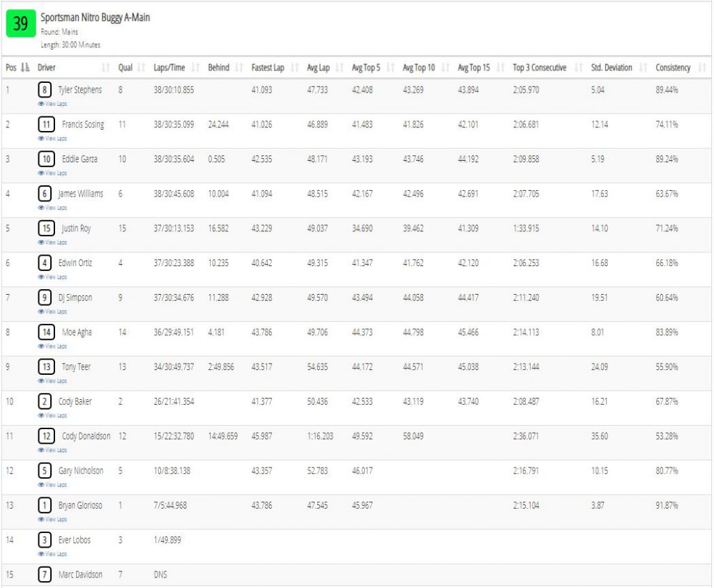Click car number 13 badge for Tony Teer

tap(47, 366)
